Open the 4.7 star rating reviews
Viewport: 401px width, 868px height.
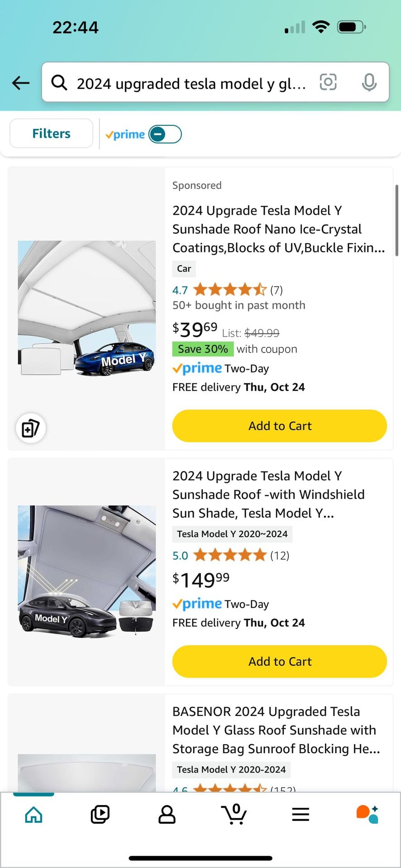point(229,290)
